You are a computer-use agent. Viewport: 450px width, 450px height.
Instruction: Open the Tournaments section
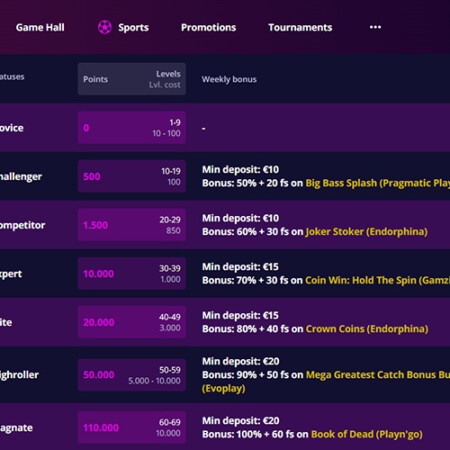(x=300, y=27)
